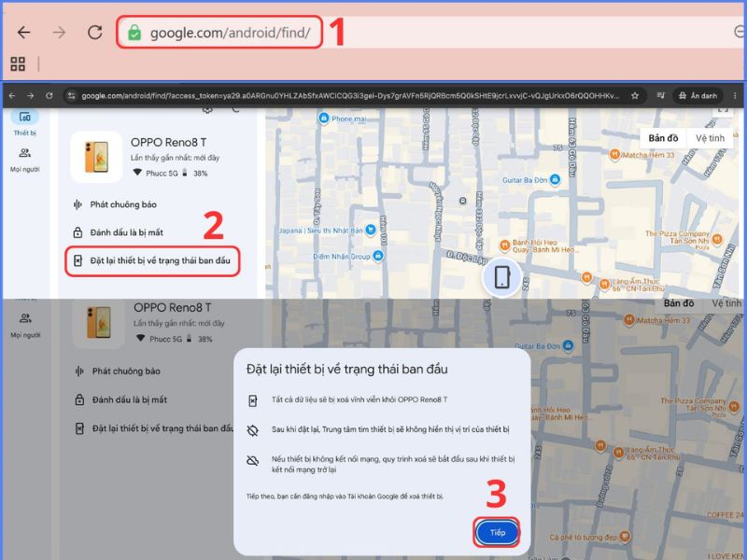
Task: Click the lock icon beside Đánh dấu là bị mất, bright panel
Action: [78, 232]
